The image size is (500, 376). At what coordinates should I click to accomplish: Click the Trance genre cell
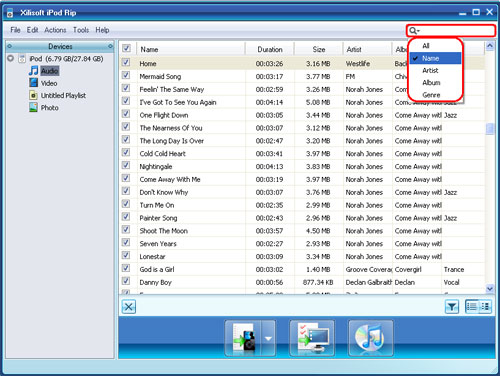454,269
